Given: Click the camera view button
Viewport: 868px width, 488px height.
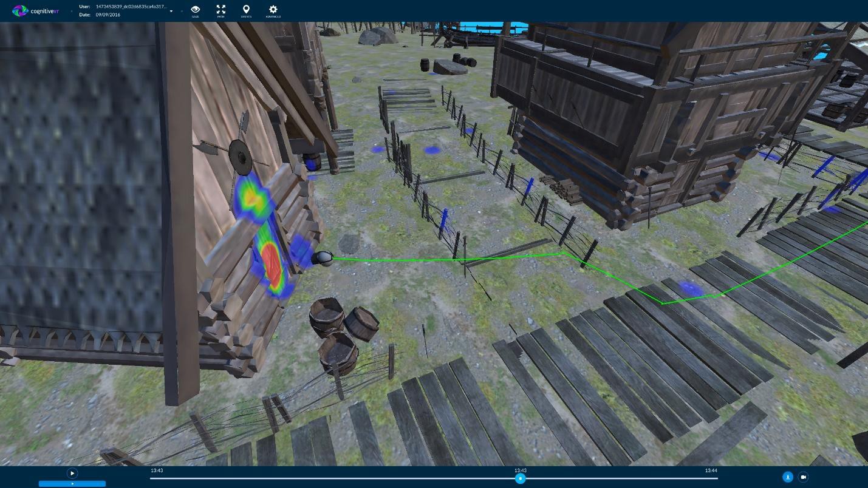Looking at the screenshot, I should pos(803,477).
